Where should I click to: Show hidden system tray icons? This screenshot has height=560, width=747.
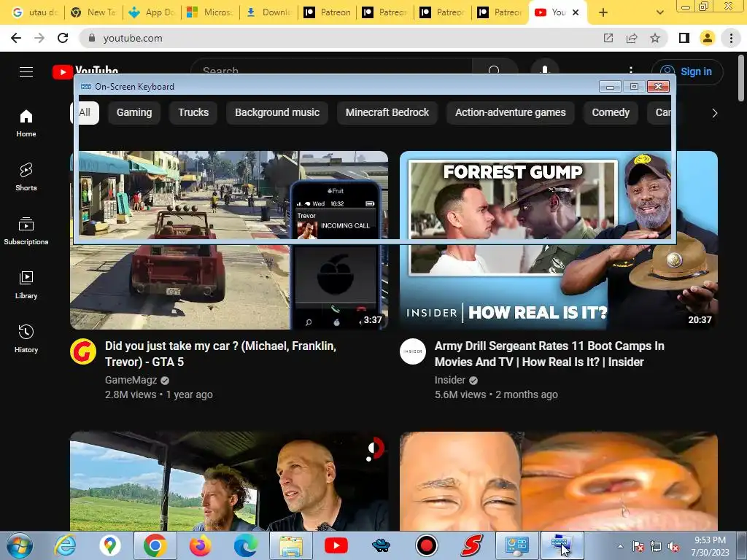(x=620, y=546)
